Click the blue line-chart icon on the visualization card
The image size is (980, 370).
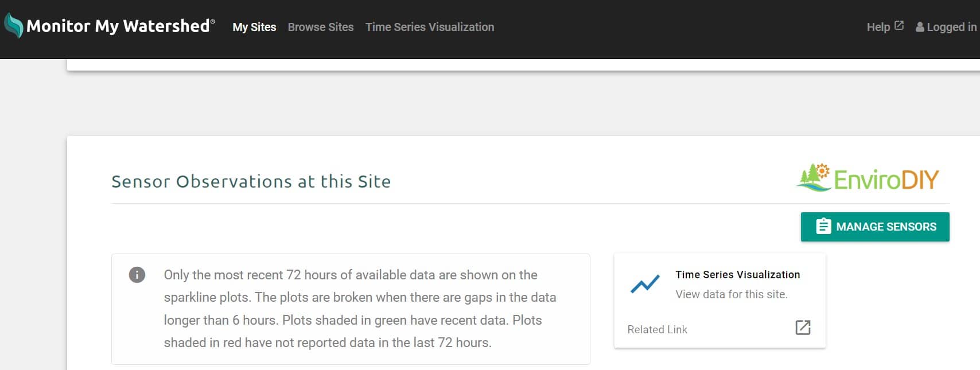click(x=645, y=283)
